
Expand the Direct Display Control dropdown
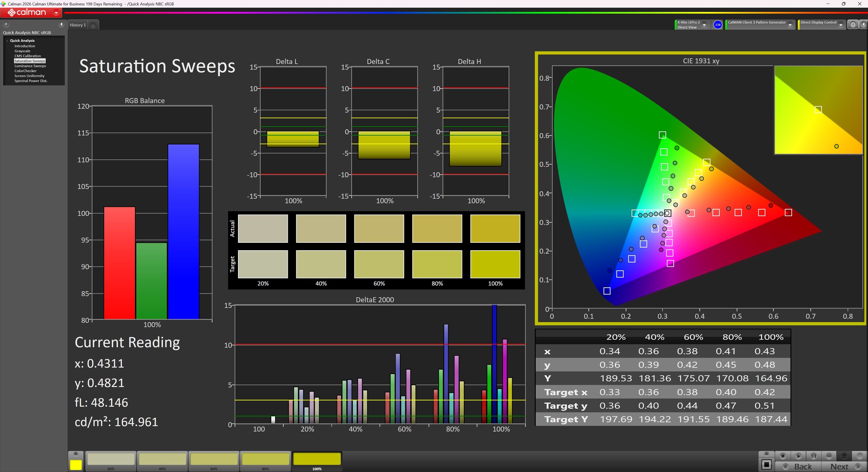pos(841,25)
